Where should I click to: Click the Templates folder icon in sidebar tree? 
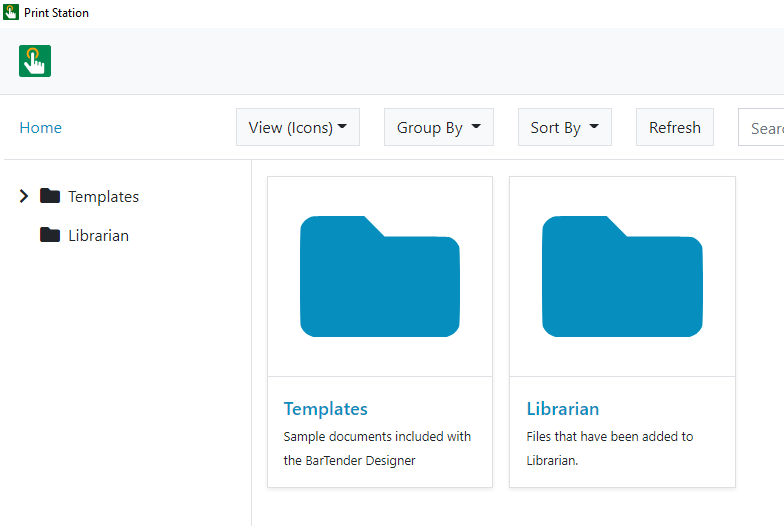click(50, 196)
